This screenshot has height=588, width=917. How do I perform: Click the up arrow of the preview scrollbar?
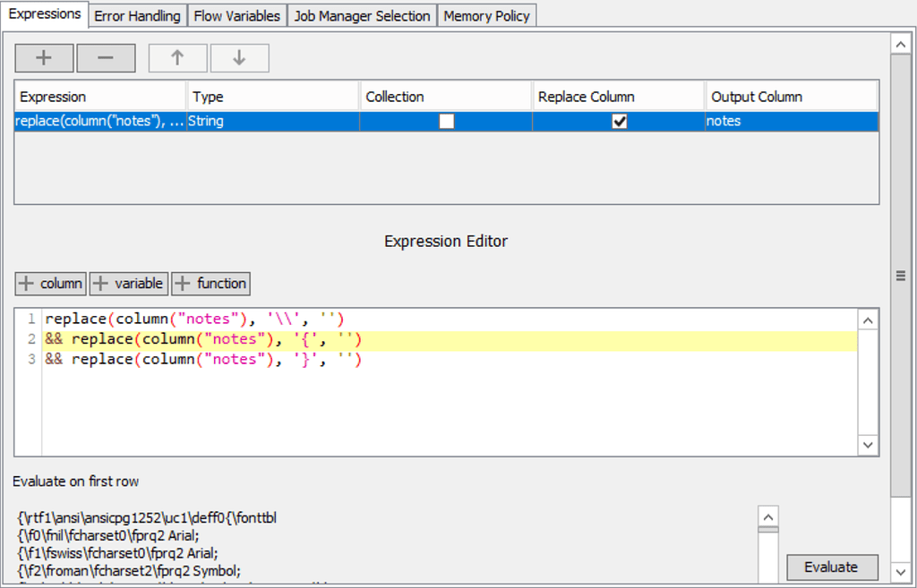click(x=767, y=516)
